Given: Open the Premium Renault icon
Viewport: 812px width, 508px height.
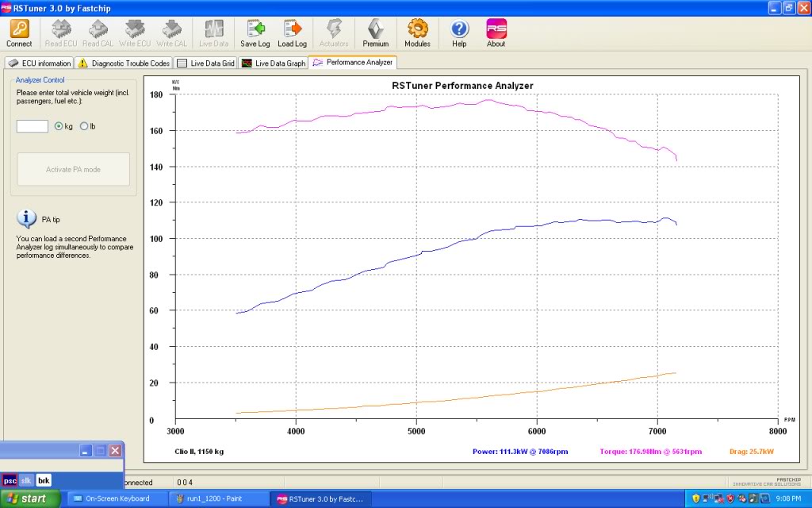Looking at the screenshot, I should click(x=375, y=29).
